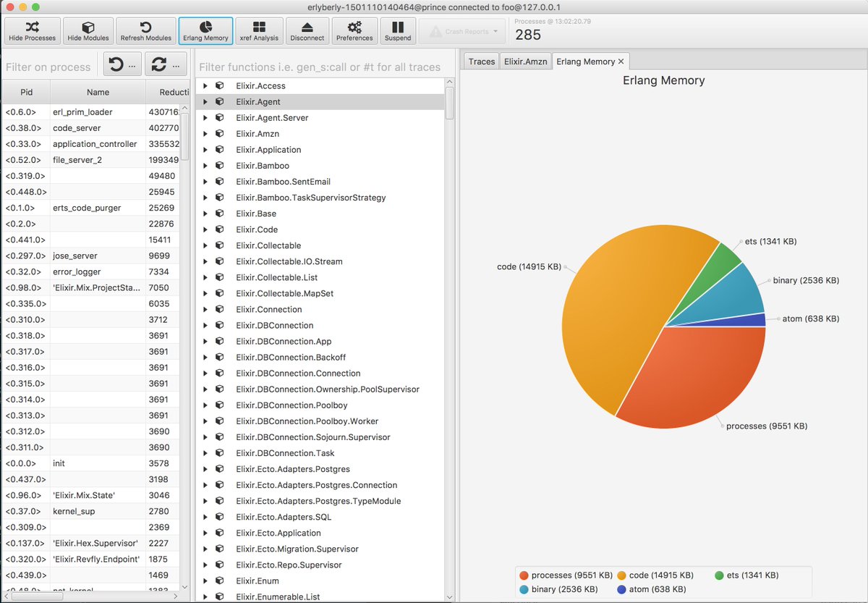The height and width of the screenshot is (603, 868).
Task: Click the ets (1341 KB) legend entry
Action: click(746, 575)
